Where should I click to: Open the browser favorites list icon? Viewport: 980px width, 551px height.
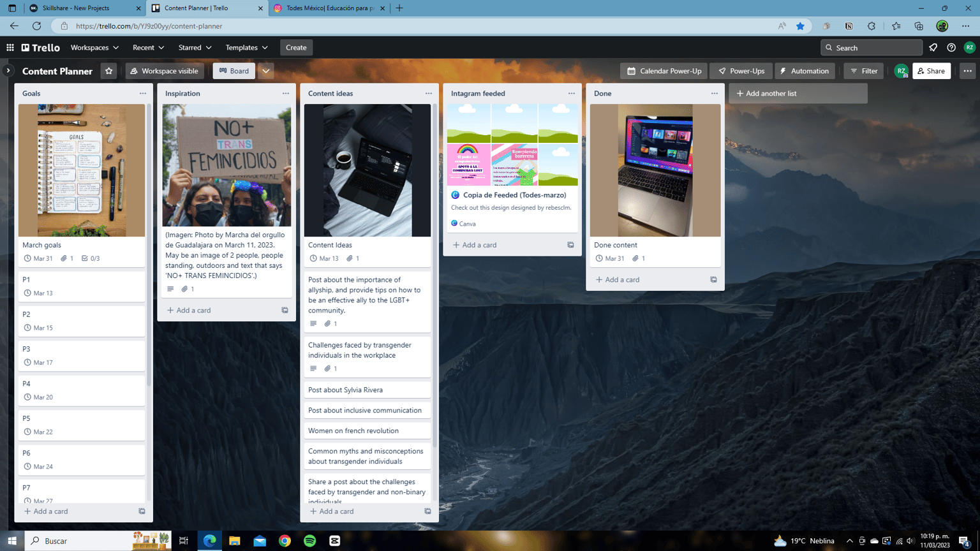coord(896,26)
